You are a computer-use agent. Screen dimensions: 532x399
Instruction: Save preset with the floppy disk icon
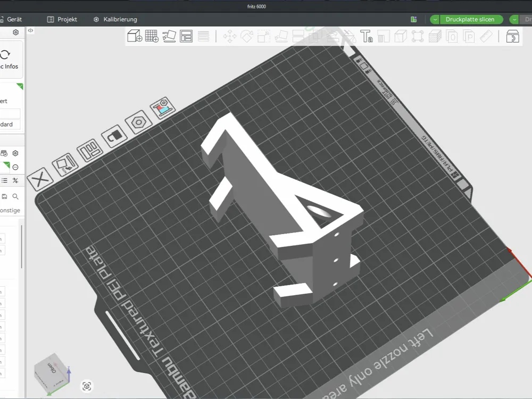[4, 196]
